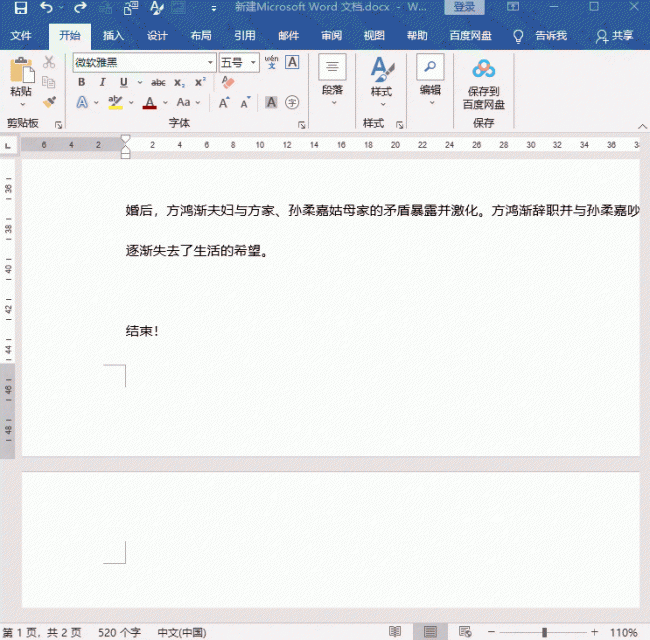
Task: Open the Paragraph (段落) group button
Action: (x=332, y=80)
